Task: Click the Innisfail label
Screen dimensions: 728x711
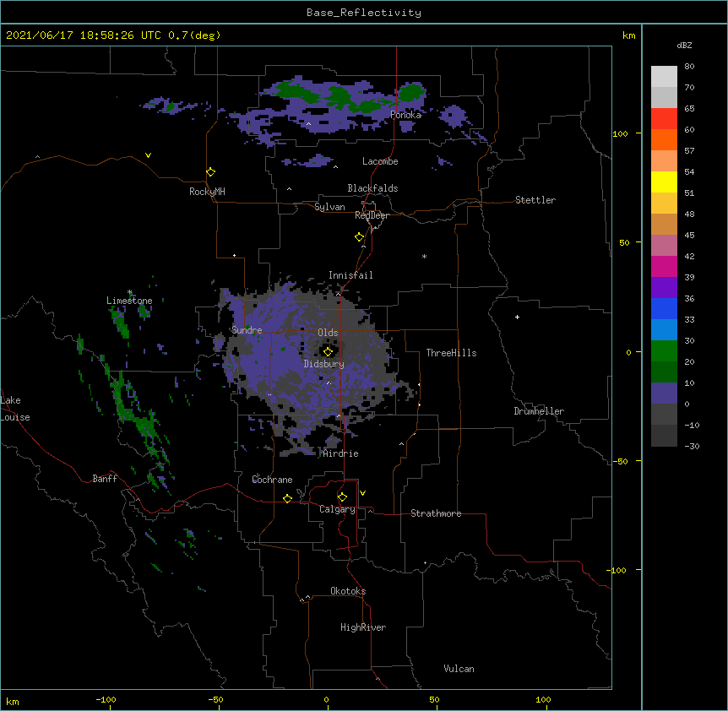Action: 350,275
